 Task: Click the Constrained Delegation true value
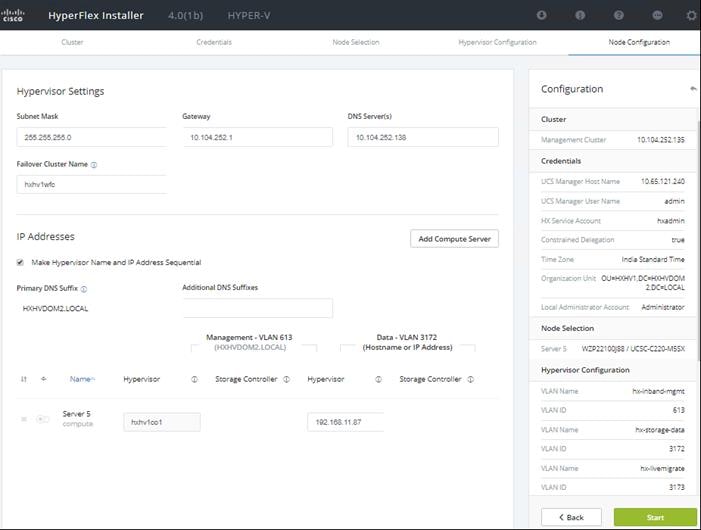pyautogui.click(x=678, y=240)
